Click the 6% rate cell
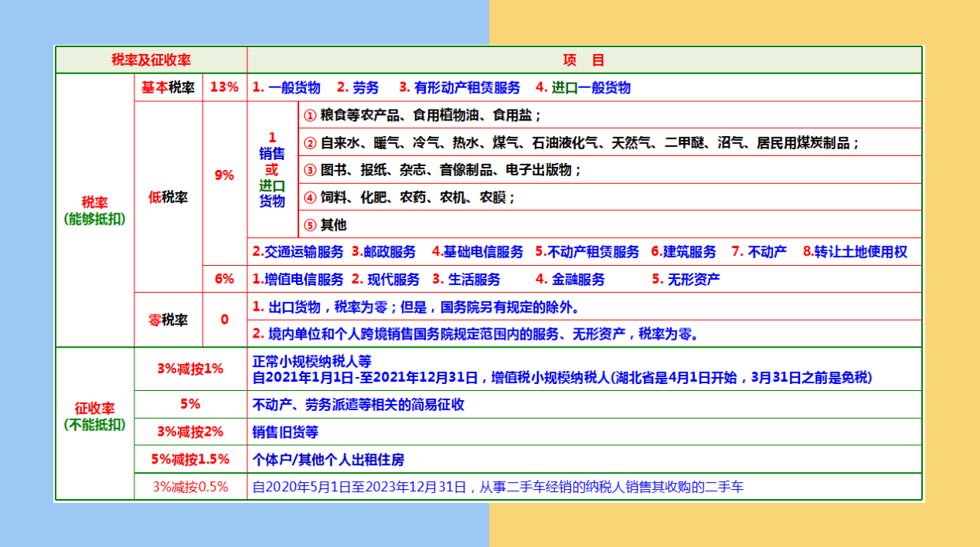 223,279
